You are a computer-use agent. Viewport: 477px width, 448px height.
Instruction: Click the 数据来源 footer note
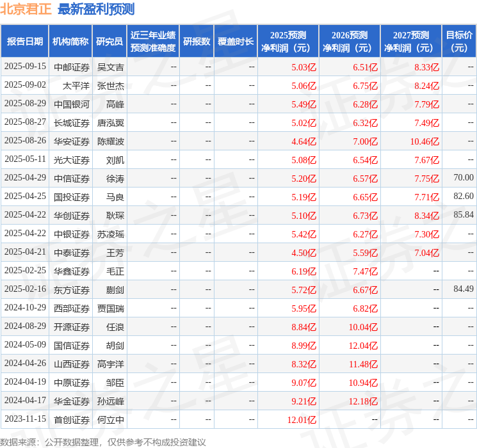(x=103, y=442)
